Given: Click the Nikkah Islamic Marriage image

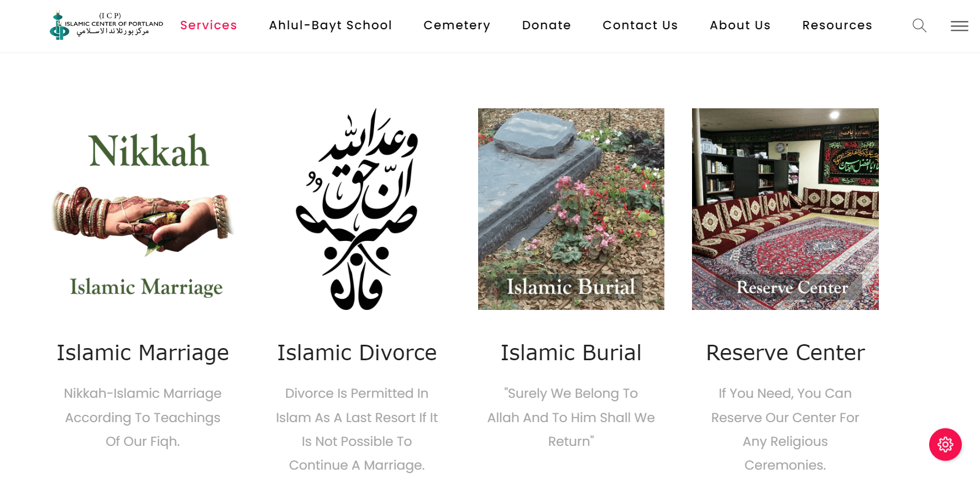Looking at the screenshot, I should coord(143,209).
